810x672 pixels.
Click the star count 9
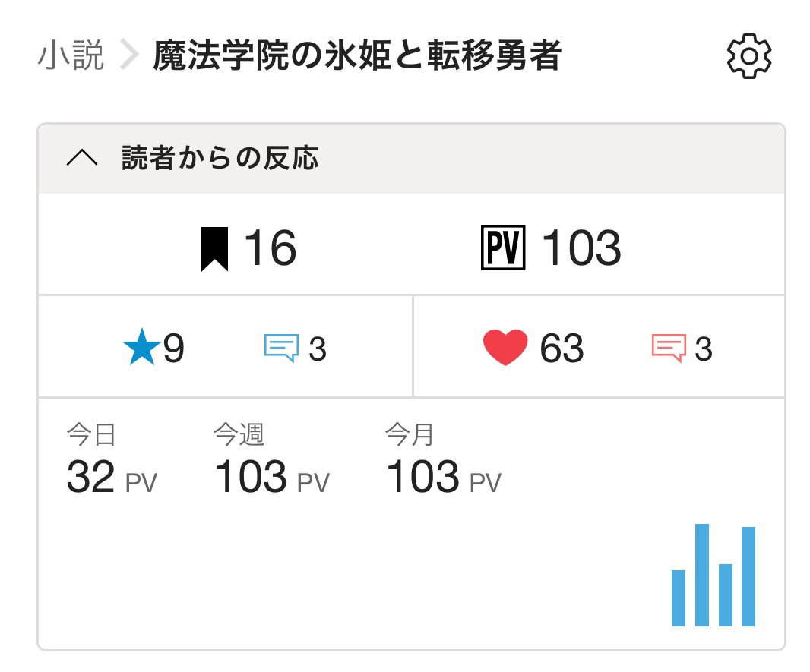174,349
